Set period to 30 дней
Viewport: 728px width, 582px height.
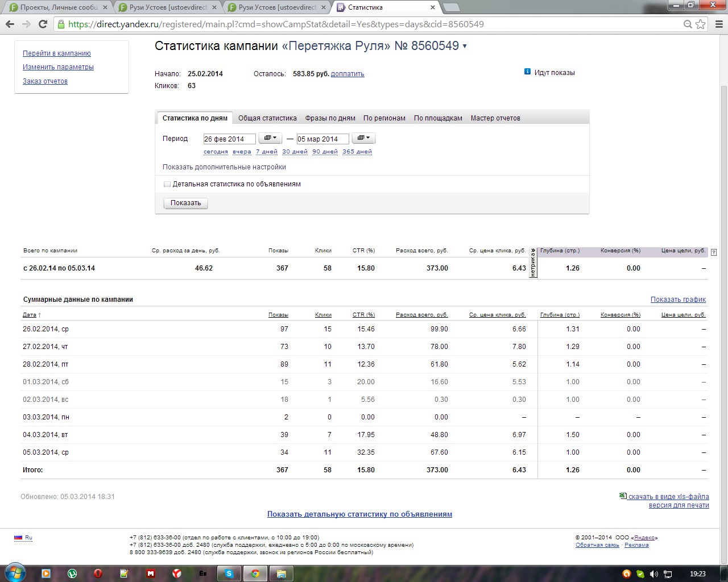(295, 152)
